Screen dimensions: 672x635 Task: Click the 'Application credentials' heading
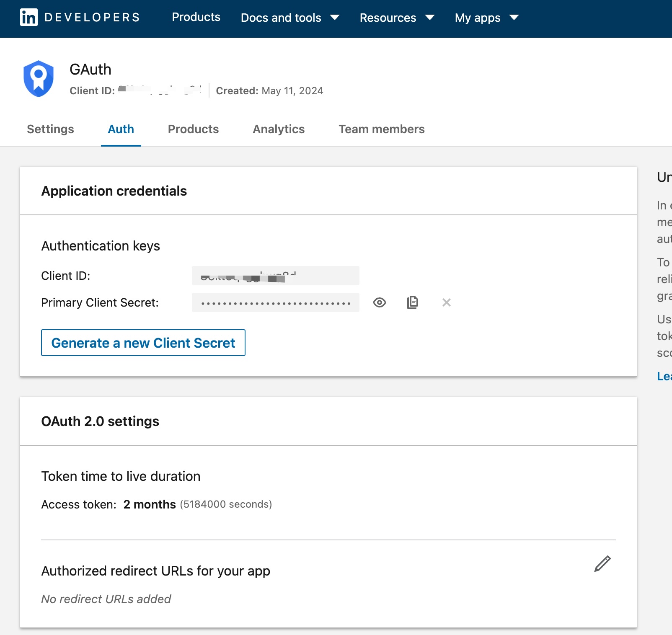(x=114, y=191)
